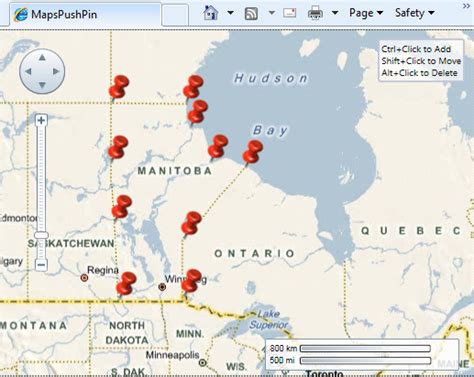Pan the map down with the bottom arrow

(42, 85)
